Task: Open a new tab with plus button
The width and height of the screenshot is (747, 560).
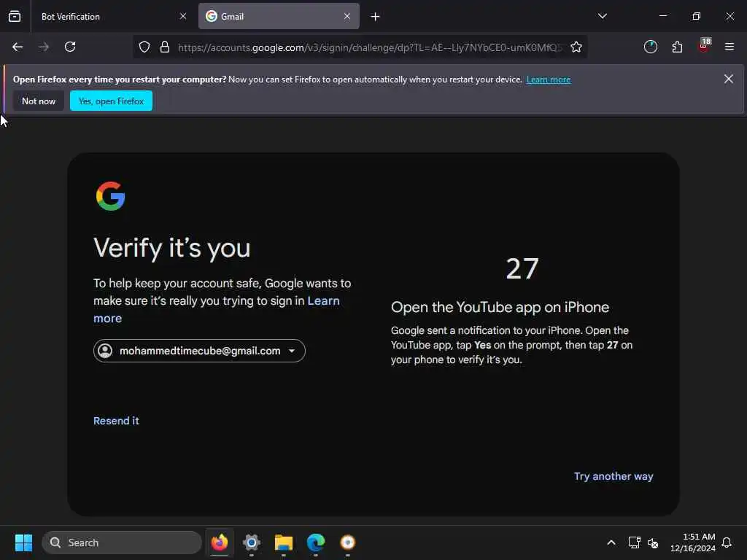Action: [x=376, y=17]
